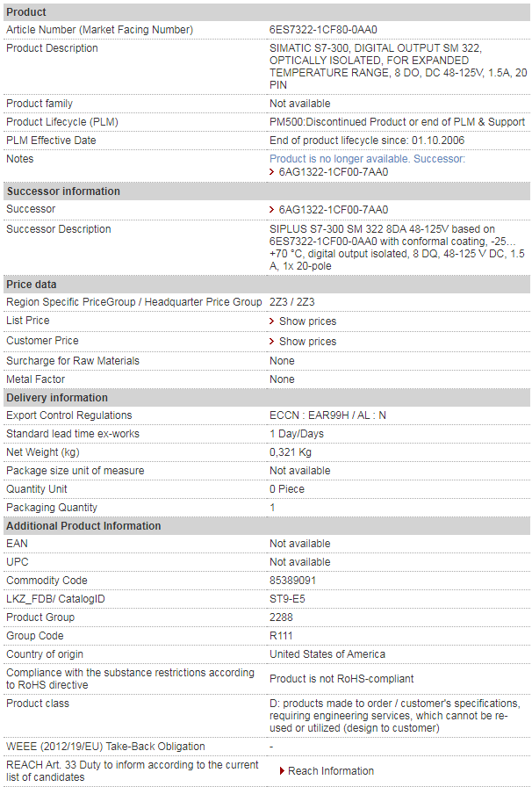Open the Reach Information link
532x787 pixels.
click(331, 771)
